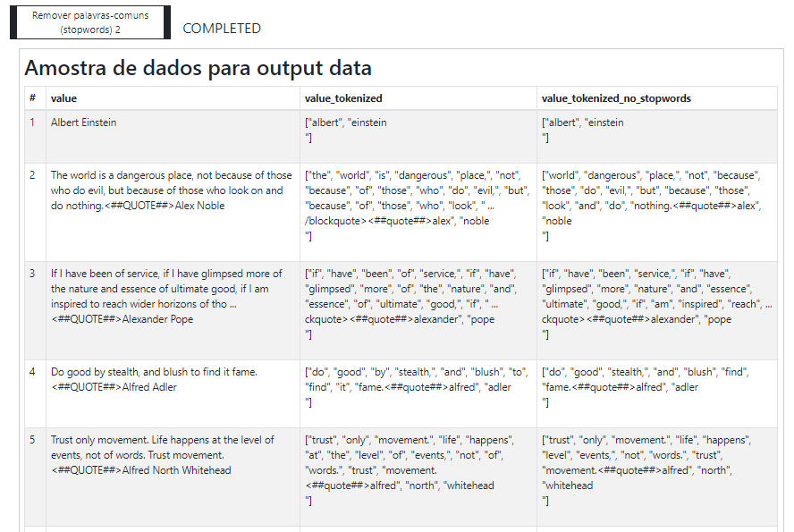Click the Remover palavras-comuns (stopwords) 2 box
The height and width of the screenshot is (532, 794).
tap(90, 22)
